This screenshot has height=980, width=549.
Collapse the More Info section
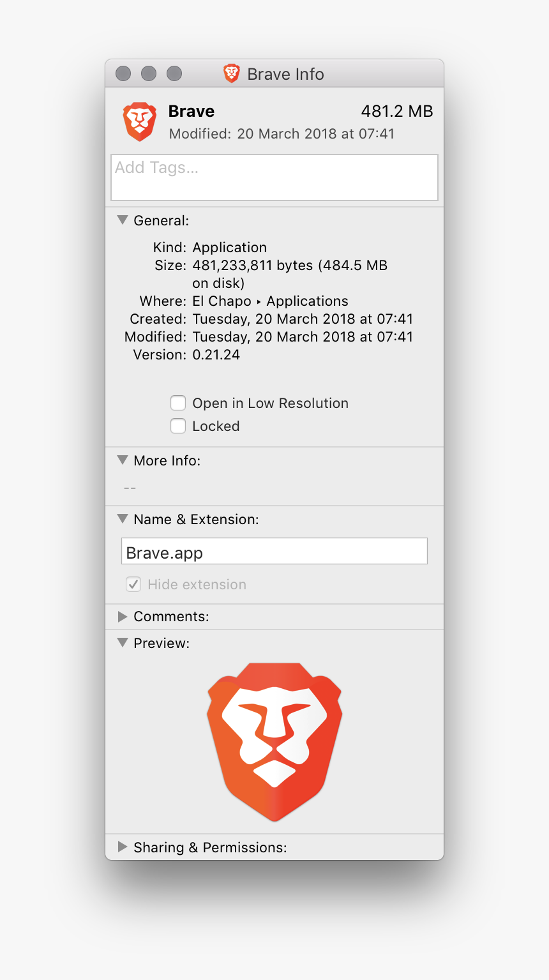123,460
